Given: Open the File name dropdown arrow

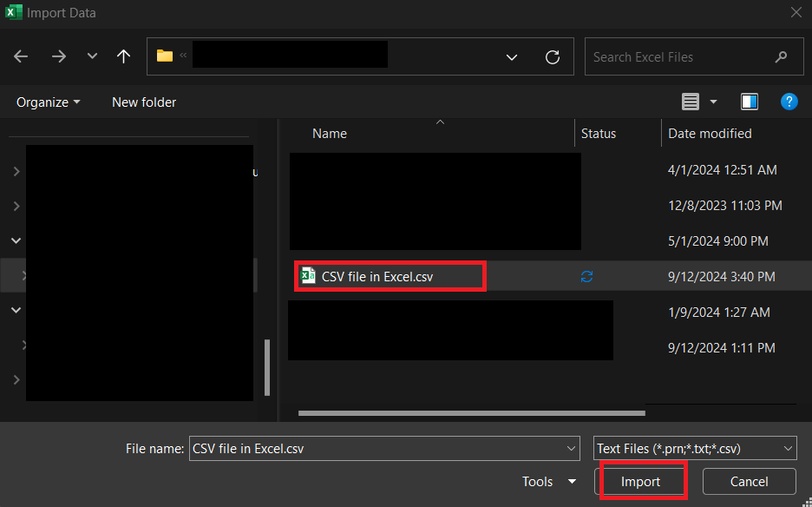Looking at the screenshot, I should [x=571, y=449].
